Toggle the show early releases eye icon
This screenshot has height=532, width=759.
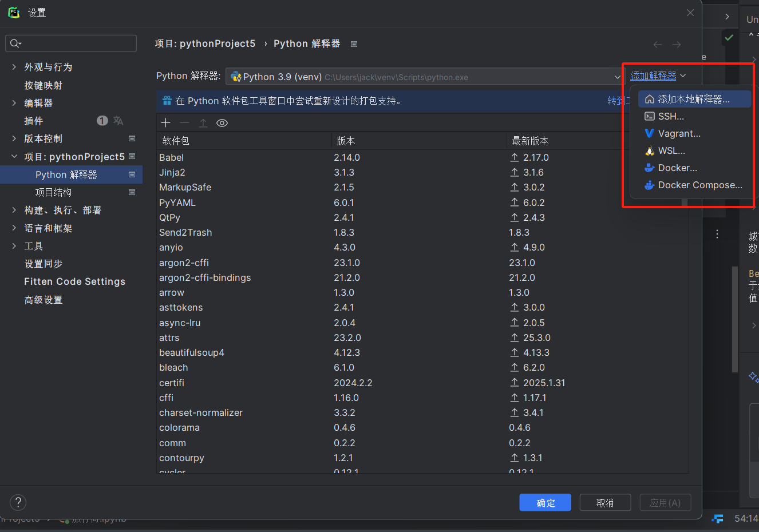pos(222,123)
